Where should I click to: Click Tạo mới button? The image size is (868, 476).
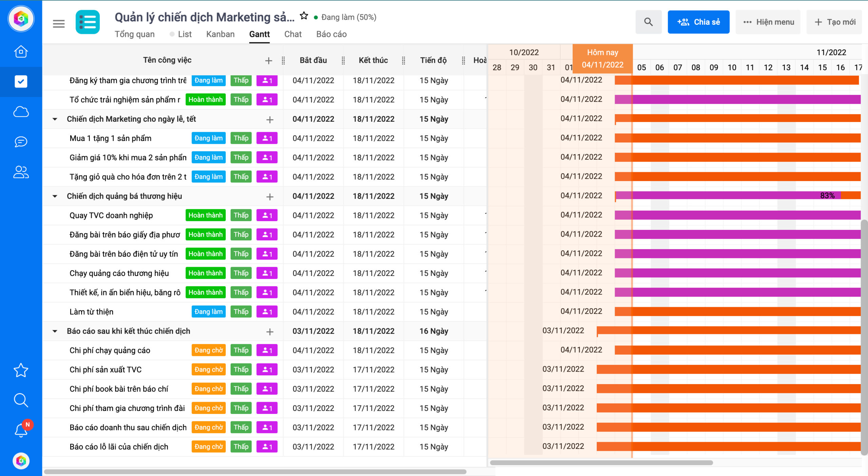click(834, 22)
